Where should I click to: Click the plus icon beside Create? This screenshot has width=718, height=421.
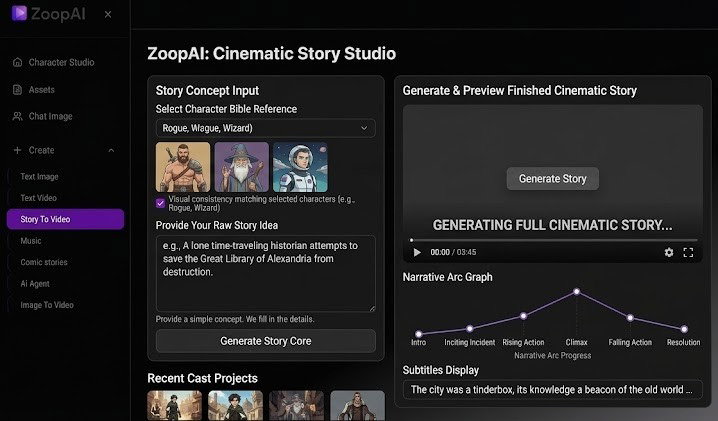click(x=17, y=150)
